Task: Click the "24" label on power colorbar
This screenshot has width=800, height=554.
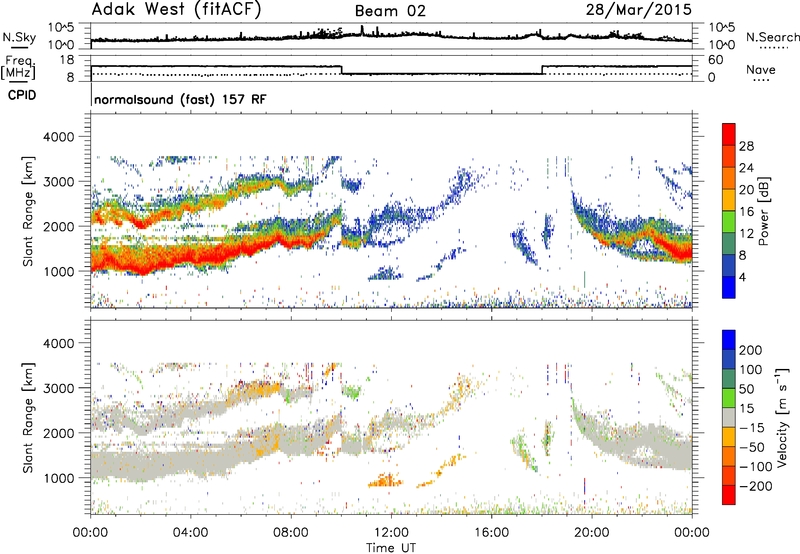Action: coord(746,168)
